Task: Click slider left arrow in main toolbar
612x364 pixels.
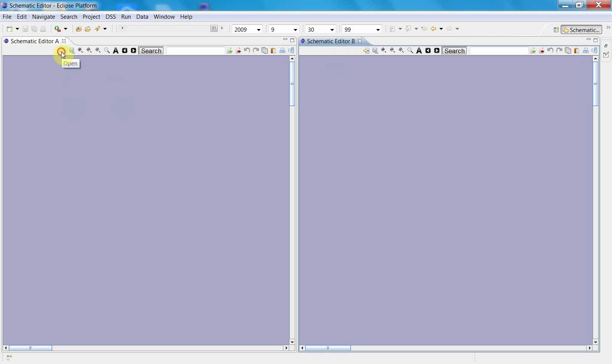Action: coord(122,28)
